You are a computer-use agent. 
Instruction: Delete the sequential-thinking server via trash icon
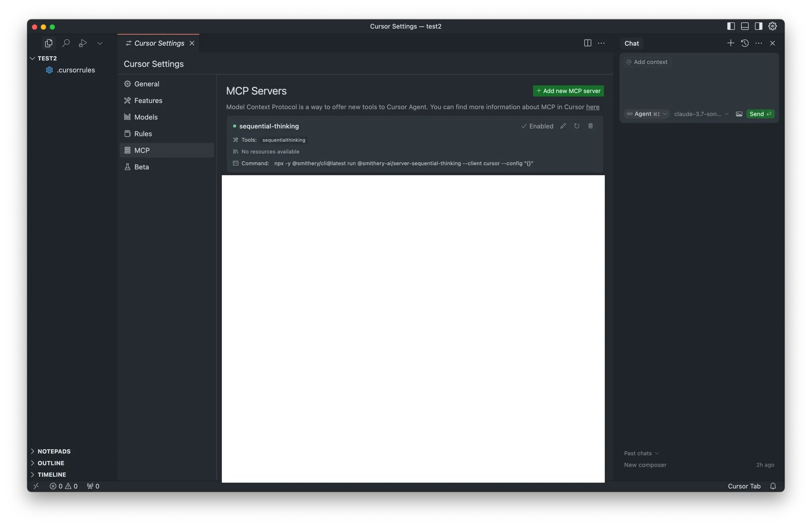coord(590,126)
